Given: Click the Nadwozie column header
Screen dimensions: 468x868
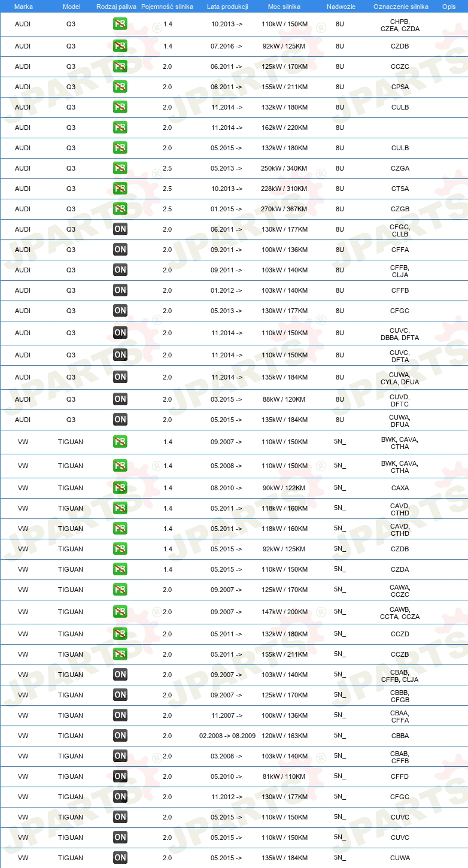Looking at the screenshot, I should 341,7.
